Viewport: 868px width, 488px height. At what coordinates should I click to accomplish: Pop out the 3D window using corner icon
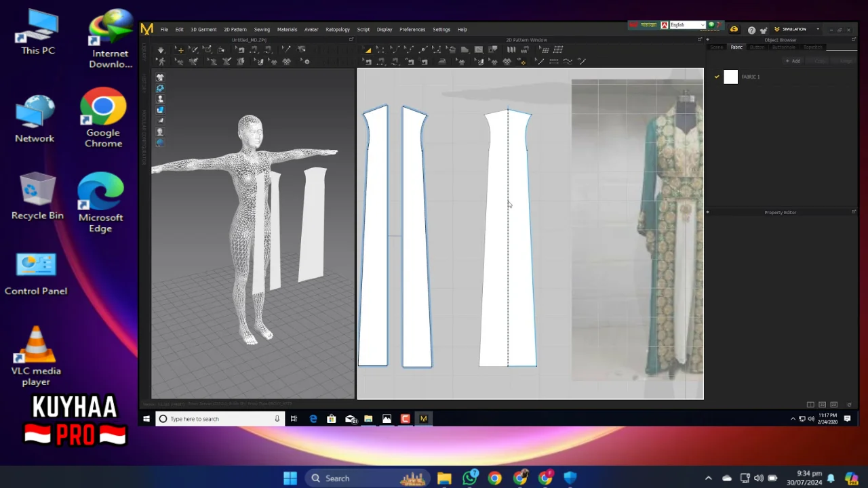coord(351,40)
